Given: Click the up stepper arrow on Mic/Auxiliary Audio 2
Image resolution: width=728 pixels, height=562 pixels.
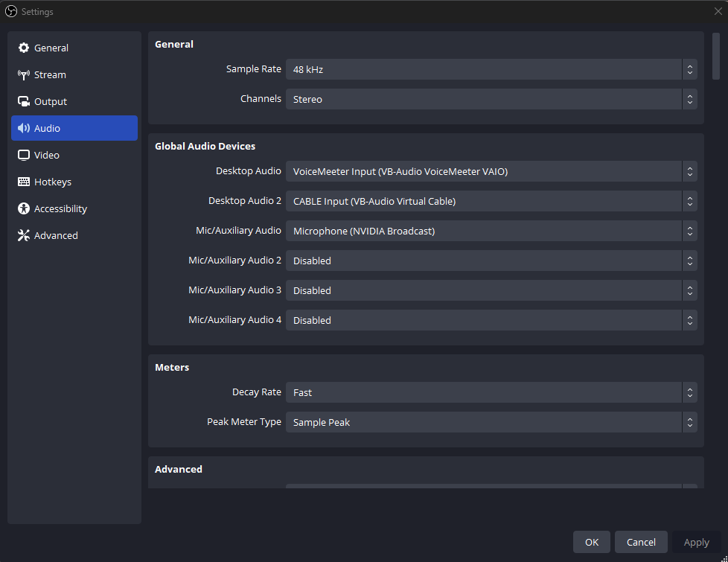Looking at the screenshot, I should point(689,258).
